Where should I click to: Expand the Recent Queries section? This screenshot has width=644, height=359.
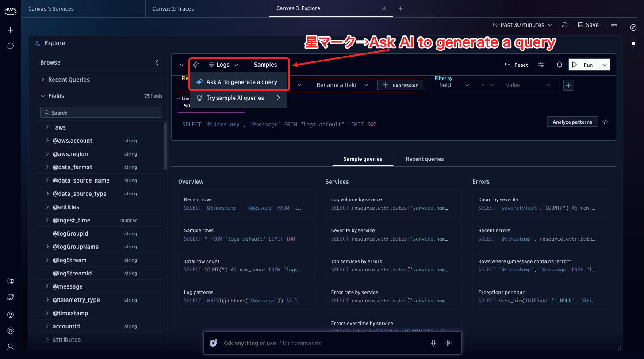pos(43,80)
